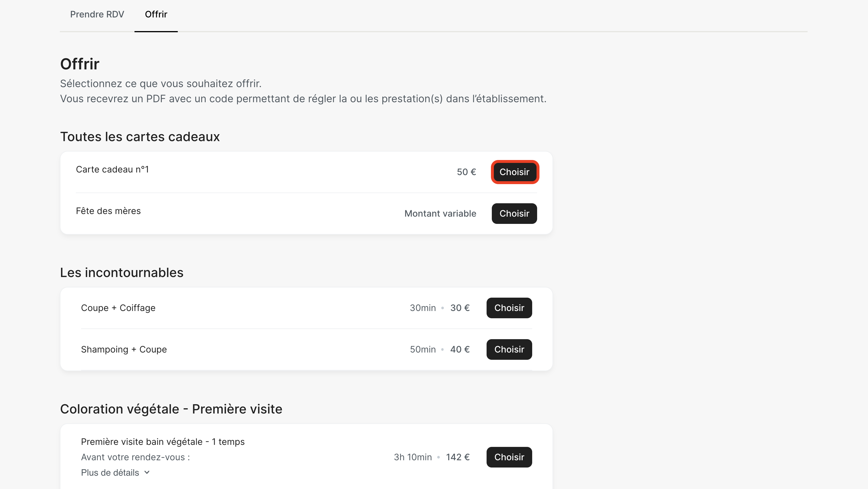Click the Fête des mères card name

tap(108, 211)
